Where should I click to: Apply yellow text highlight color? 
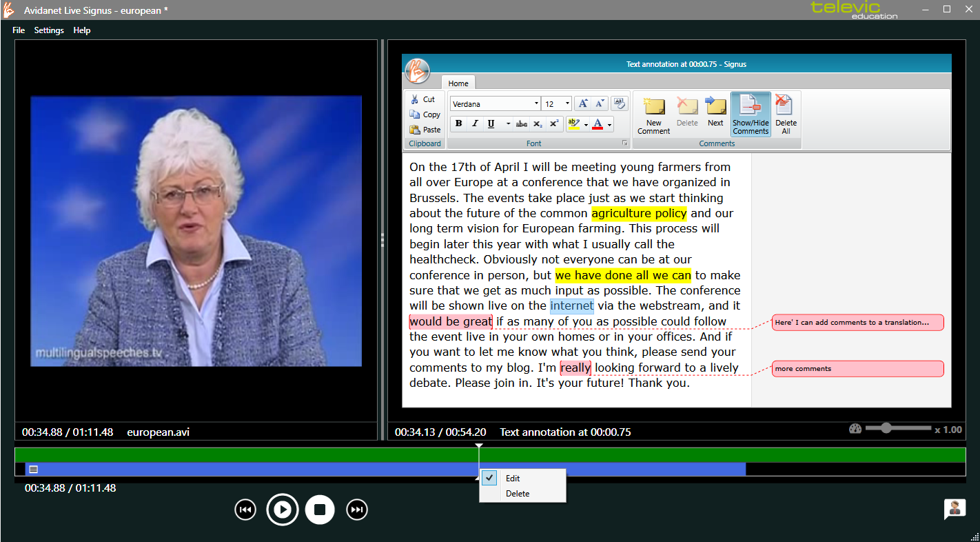(573, 124)
